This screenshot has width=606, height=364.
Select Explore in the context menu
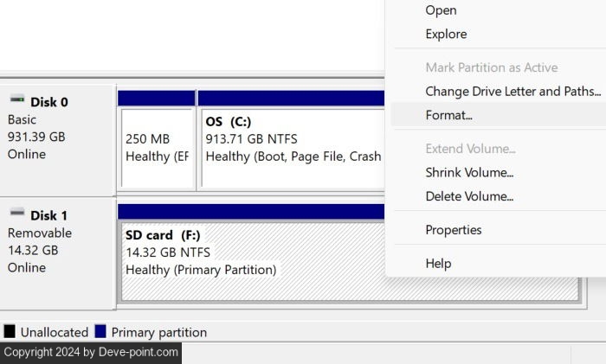(446, 35)
